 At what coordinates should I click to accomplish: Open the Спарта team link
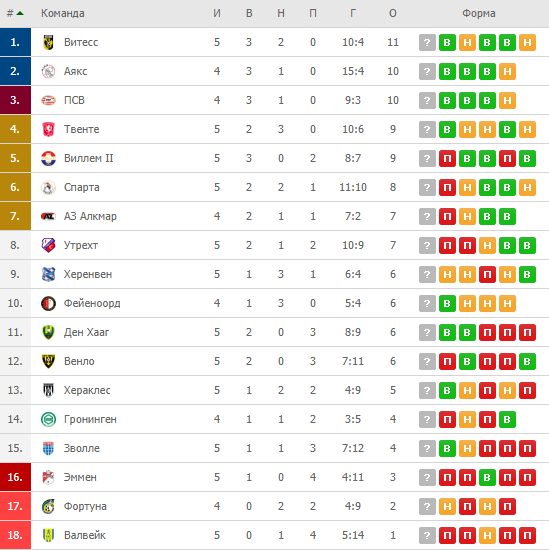81,187
